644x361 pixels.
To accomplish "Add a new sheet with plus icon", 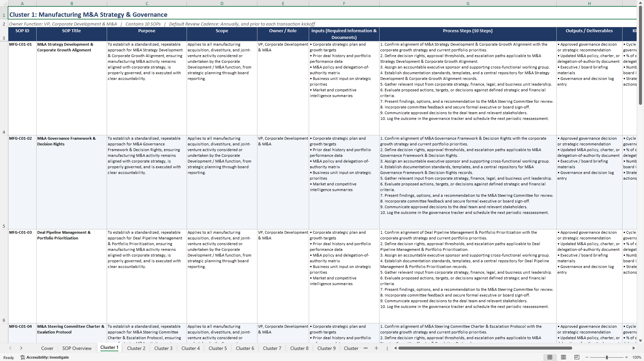I will point(376,348).
